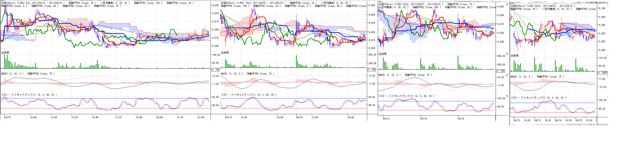The width and height of the screenshot is (644, 162).
Task: Select the MACD(12, 26, 9) label on 5分 chart
Action: tap(12, 73)
